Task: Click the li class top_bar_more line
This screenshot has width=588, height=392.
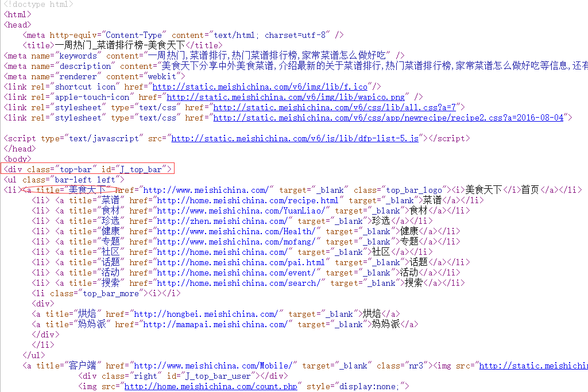Action: 106,293
